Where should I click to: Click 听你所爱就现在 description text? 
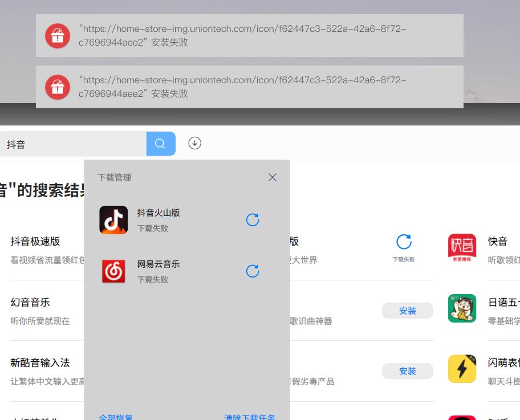[40, 321]
